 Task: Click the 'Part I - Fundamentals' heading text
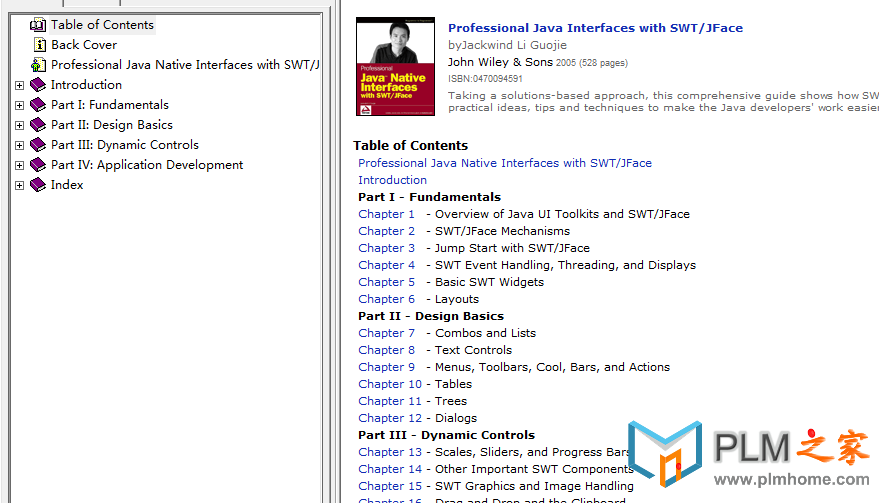[429, 197]
